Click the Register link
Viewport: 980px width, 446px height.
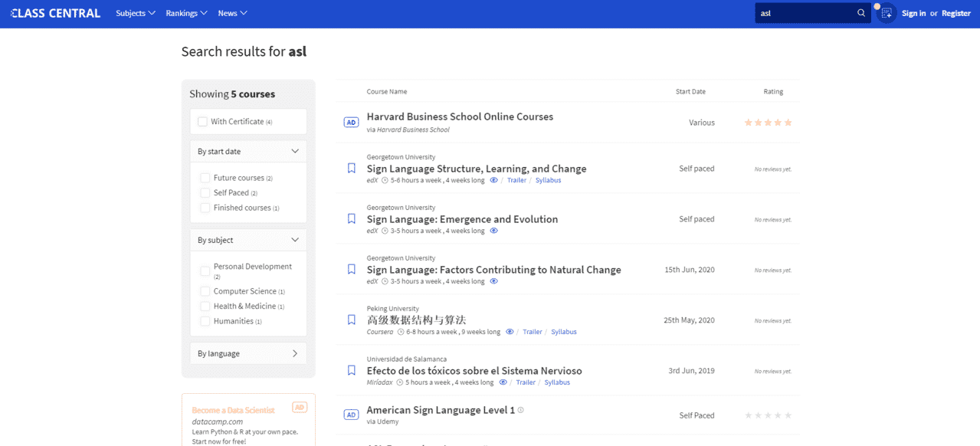click(956, 13)
